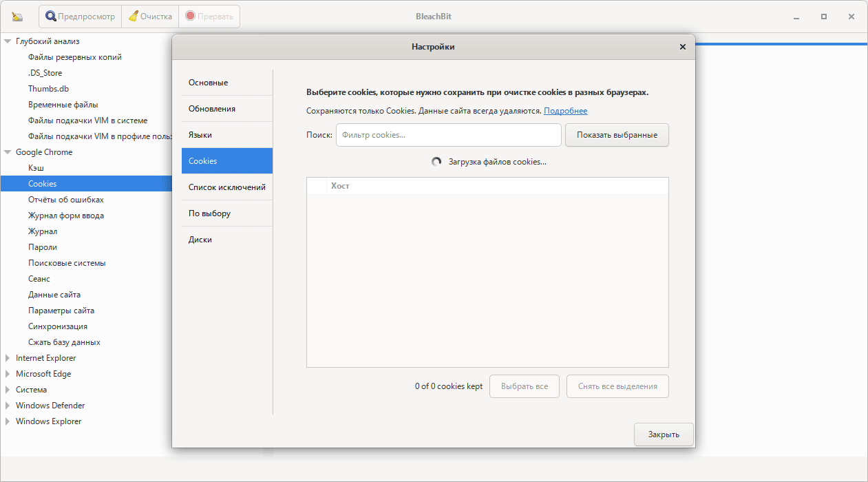Click the magnifier Предпросмотр toolbar icon

tap(50, 16)
